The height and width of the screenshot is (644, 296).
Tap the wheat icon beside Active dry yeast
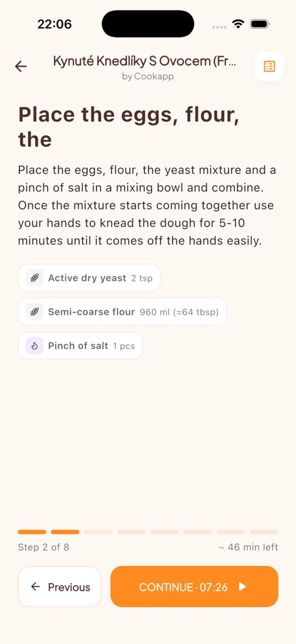[x=35, y=278]
